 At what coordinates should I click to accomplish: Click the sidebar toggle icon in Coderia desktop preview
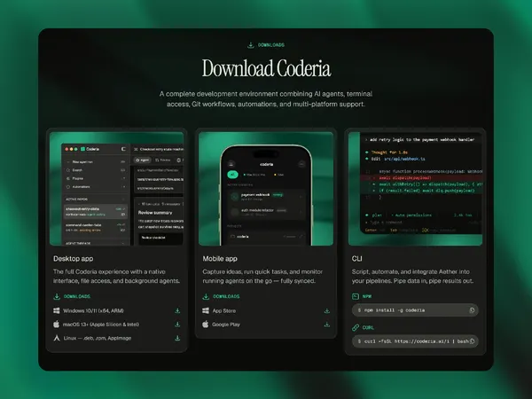(123, 149)
